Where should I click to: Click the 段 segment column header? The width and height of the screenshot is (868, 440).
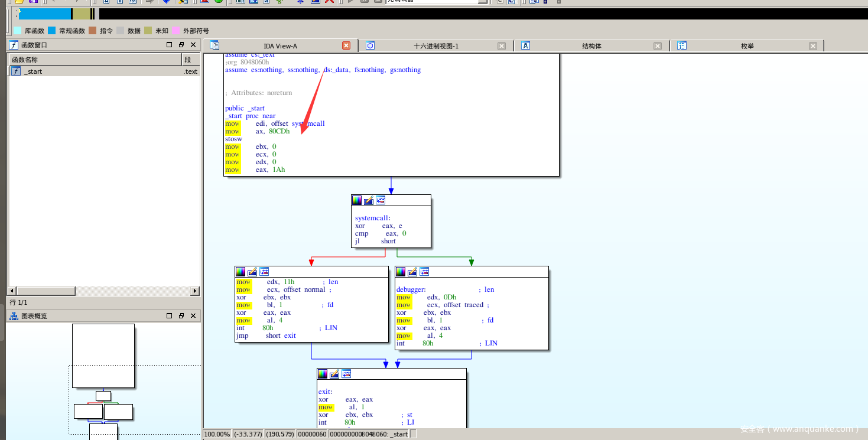pyautogui.click(x=190, y=60)
